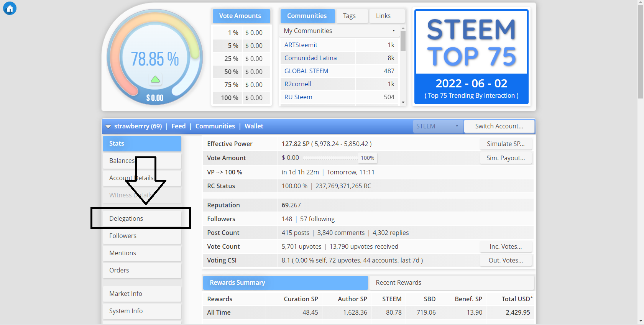
Task: Click the 237,769,371,265 RC value
Action: pyautogui.click(x=343, y=186)
